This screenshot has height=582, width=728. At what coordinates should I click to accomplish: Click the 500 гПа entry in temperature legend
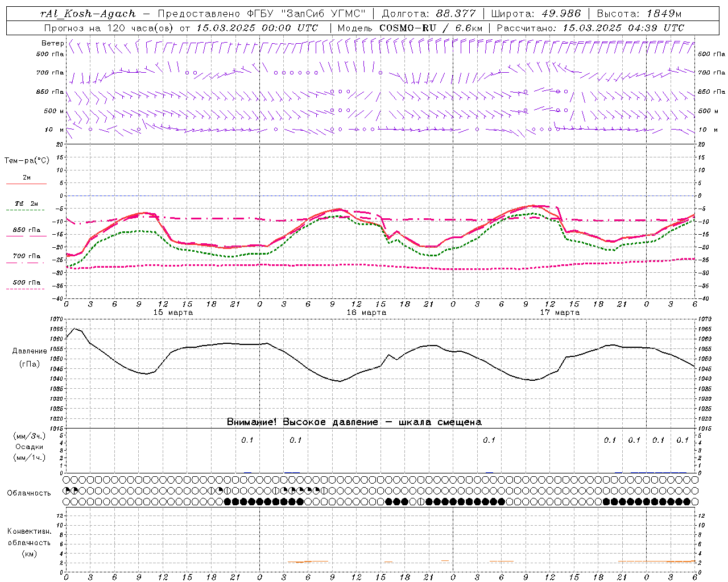[26, 282]
